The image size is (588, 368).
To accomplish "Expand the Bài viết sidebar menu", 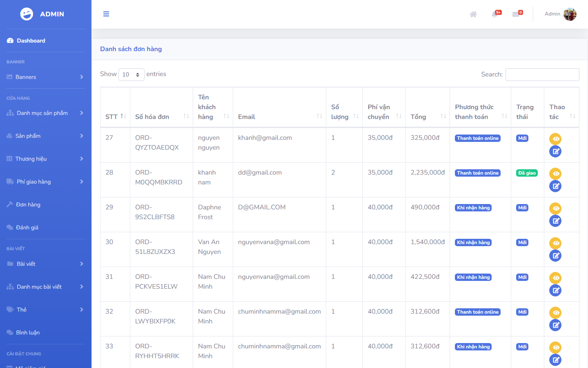I will [46, 264].
